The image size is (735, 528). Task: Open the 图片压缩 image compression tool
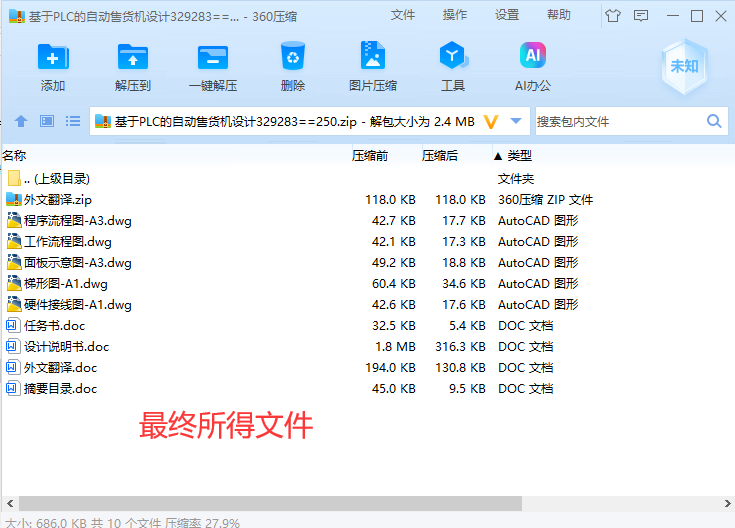tap(373, 56)
